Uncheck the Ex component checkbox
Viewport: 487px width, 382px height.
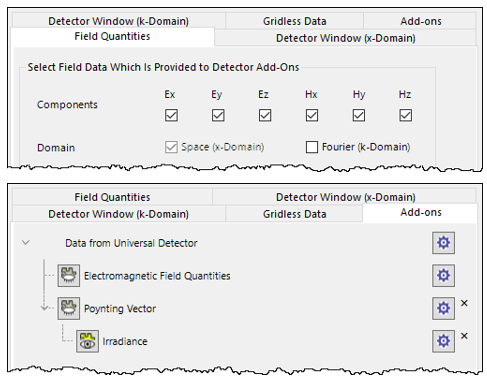pyautogui.click(x=171, y=115)
